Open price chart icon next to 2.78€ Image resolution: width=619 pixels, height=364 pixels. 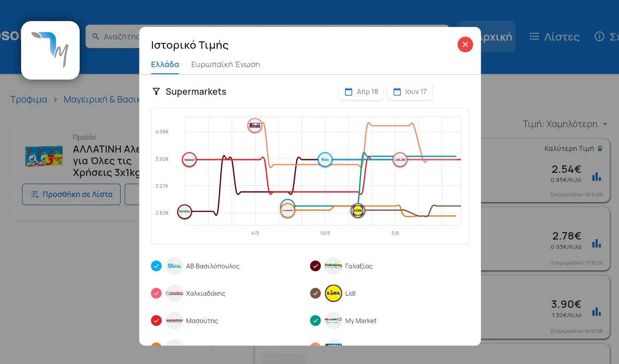(x=596, y=243)
